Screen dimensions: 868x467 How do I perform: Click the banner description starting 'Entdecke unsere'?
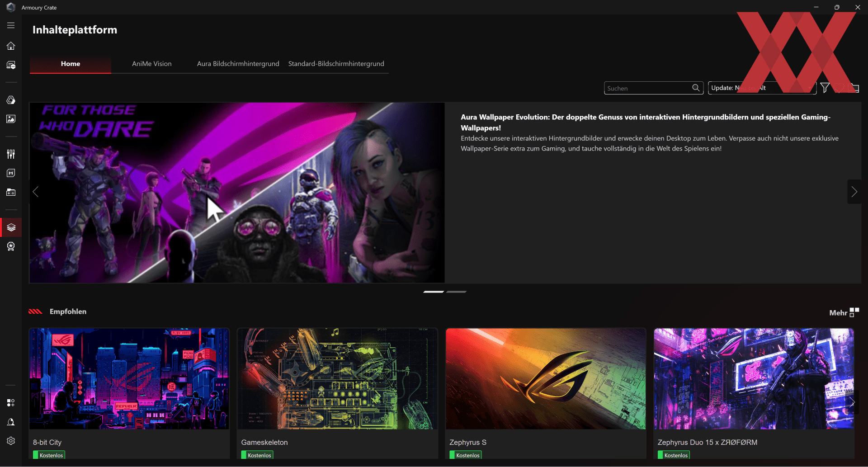(x=650, y=143)
